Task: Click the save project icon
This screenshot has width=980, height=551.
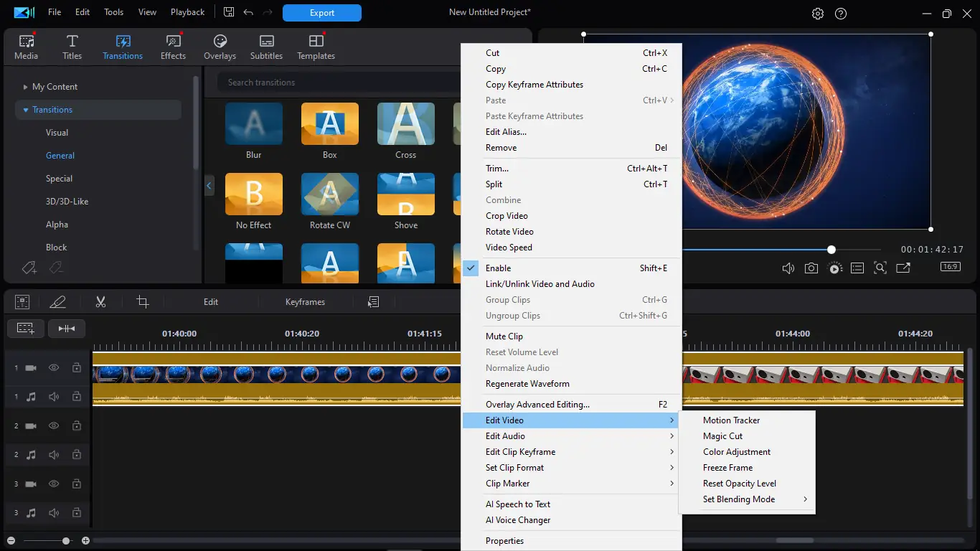Action: (x=229, y=12)
